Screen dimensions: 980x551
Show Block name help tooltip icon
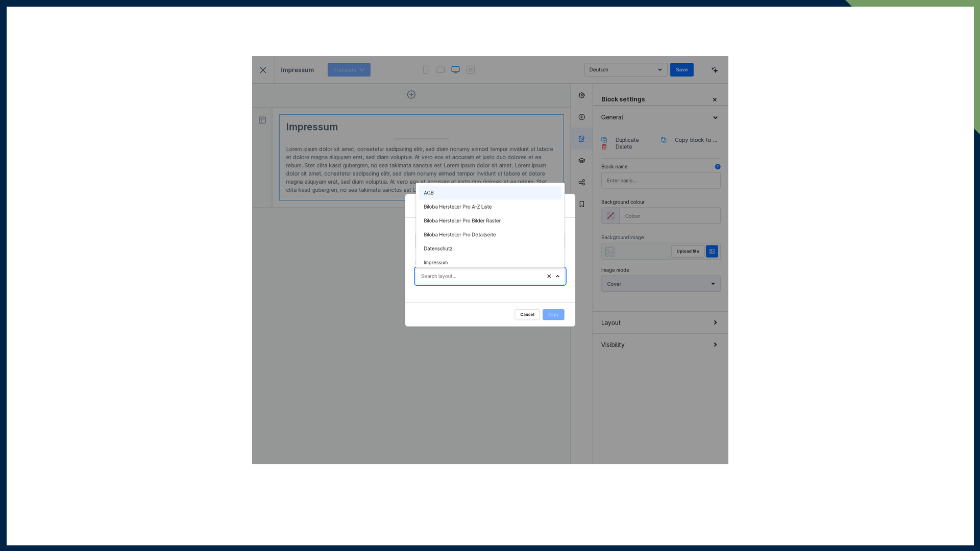718,167
